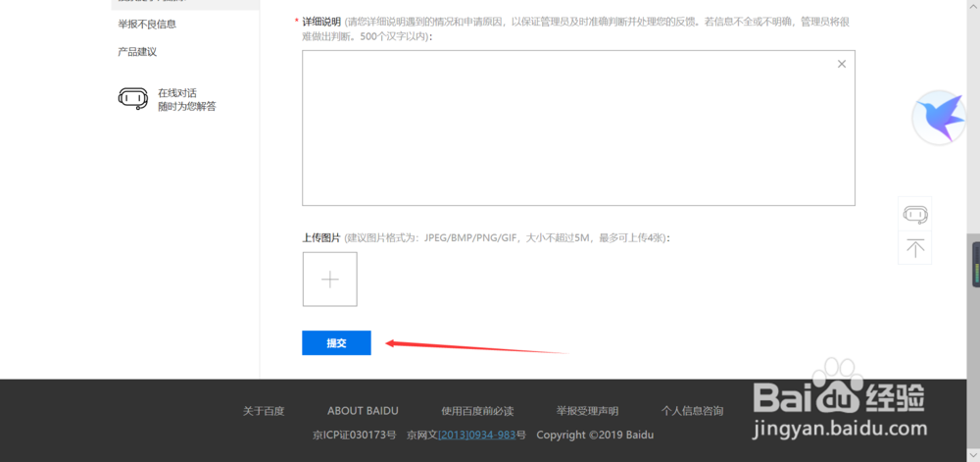Open 在线对话 online chat link
980x462 pixels.
(177, 92)
